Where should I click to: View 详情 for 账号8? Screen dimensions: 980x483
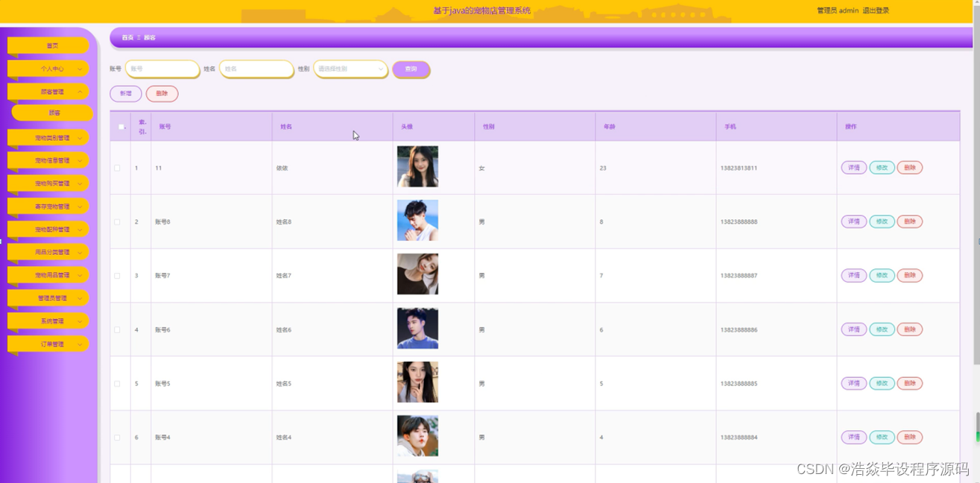854,221
